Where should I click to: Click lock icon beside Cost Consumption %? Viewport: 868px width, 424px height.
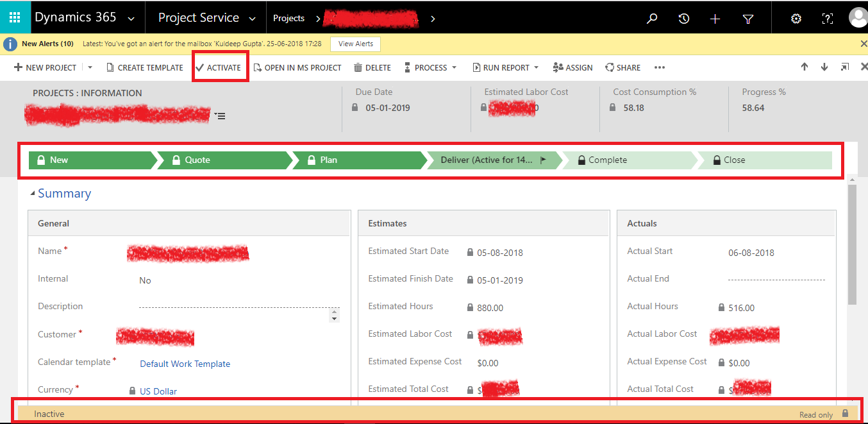coord(613,108)
